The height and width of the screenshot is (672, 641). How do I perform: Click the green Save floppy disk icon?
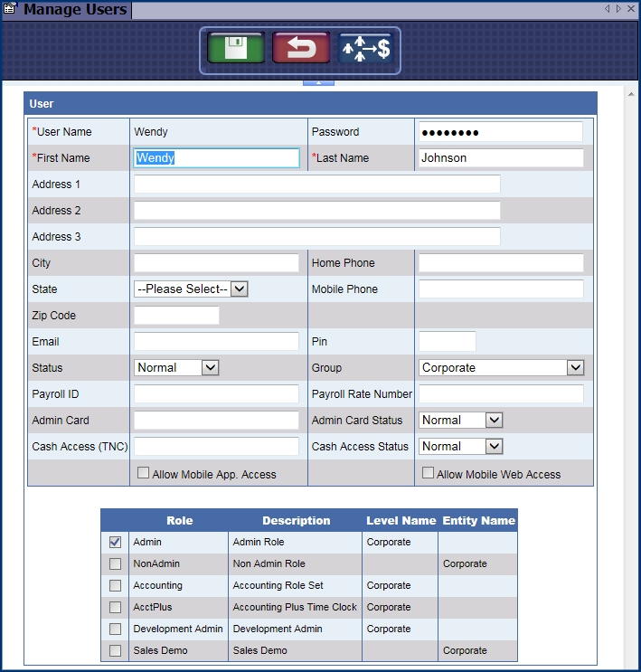(236, 48)
